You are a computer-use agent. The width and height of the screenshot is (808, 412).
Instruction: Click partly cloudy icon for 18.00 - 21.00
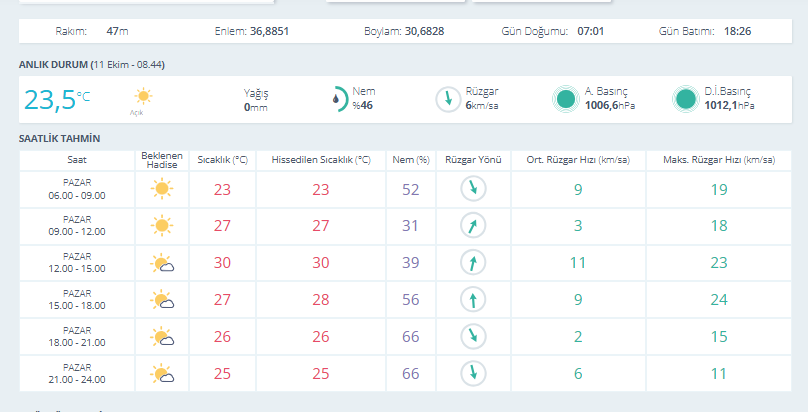(162, 337)
